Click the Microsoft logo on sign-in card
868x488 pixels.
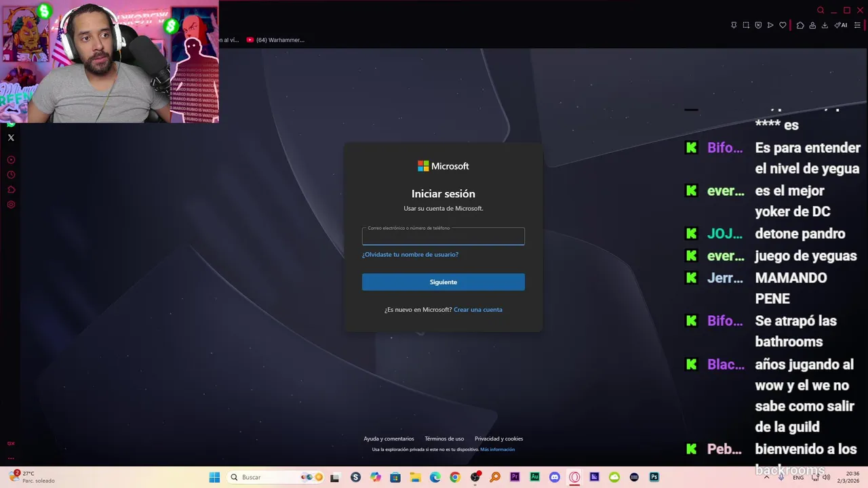[x=443, y=166]
